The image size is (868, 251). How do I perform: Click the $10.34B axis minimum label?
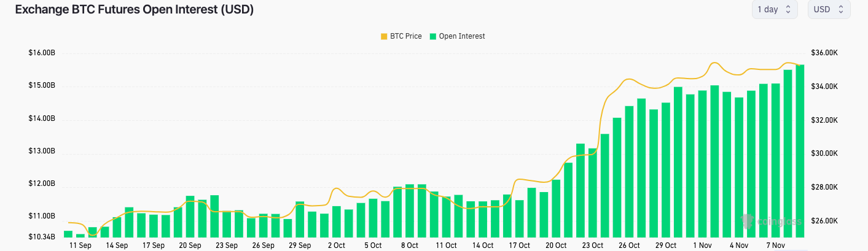pos(42,236)
